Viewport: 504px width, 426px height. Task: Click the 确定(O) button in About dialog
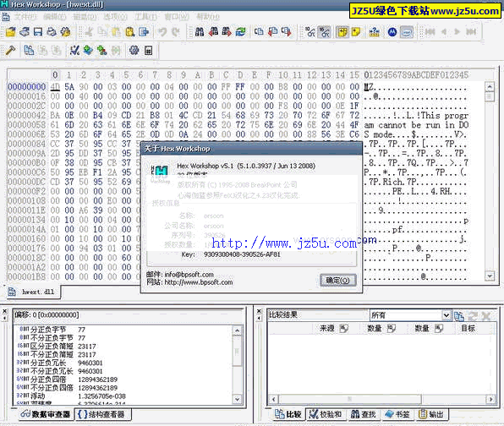click(x=337, y=281)
